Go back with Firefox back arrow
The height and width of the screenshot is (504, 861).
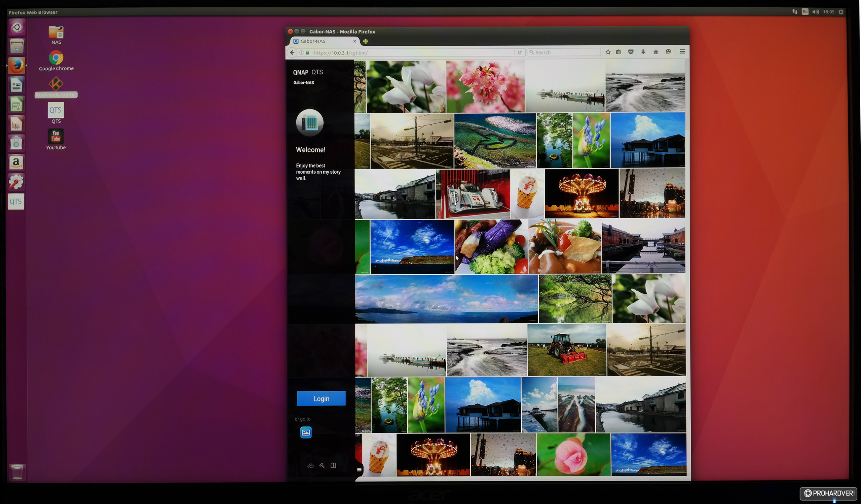[292, 52]
